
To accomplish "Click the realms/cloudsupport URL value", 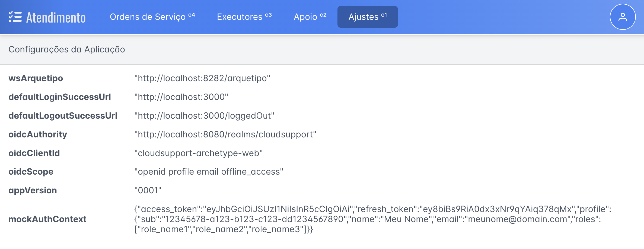I will coord(225,134).
